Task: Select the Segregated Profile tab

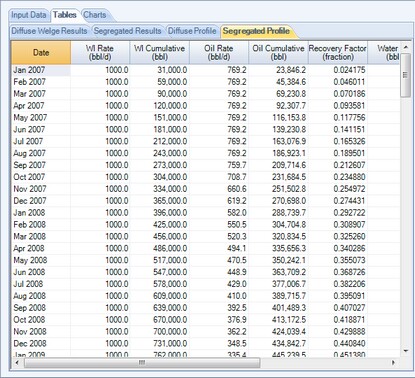Action: click(256, 31)
